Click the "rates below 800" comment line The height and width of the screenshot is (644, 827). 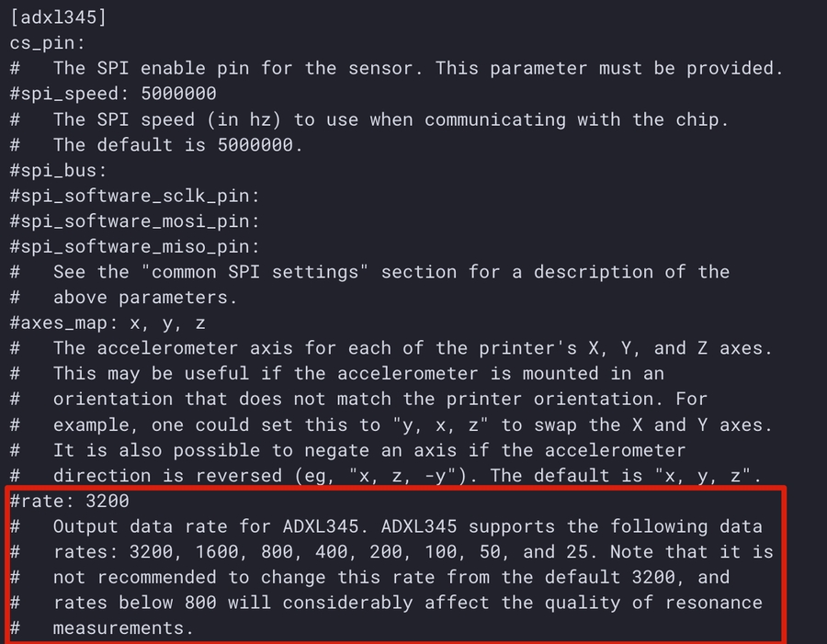point(407,603)
